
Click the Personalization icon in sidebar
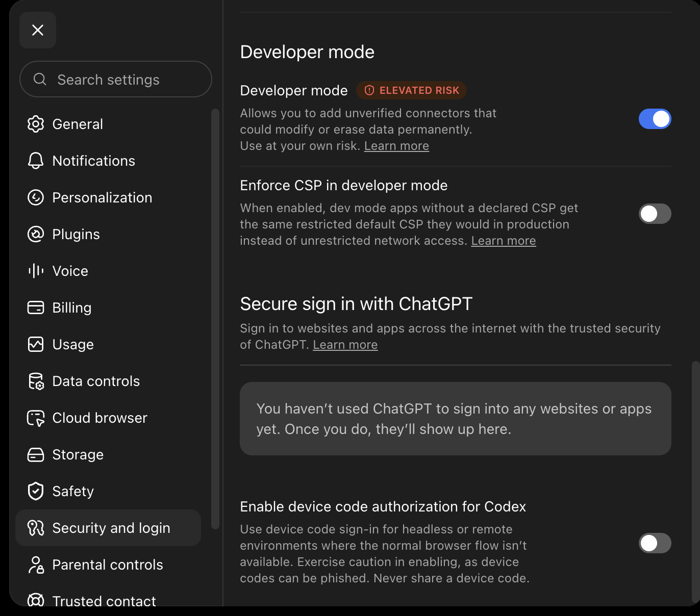pyautogui.click(x=36, y=197)
